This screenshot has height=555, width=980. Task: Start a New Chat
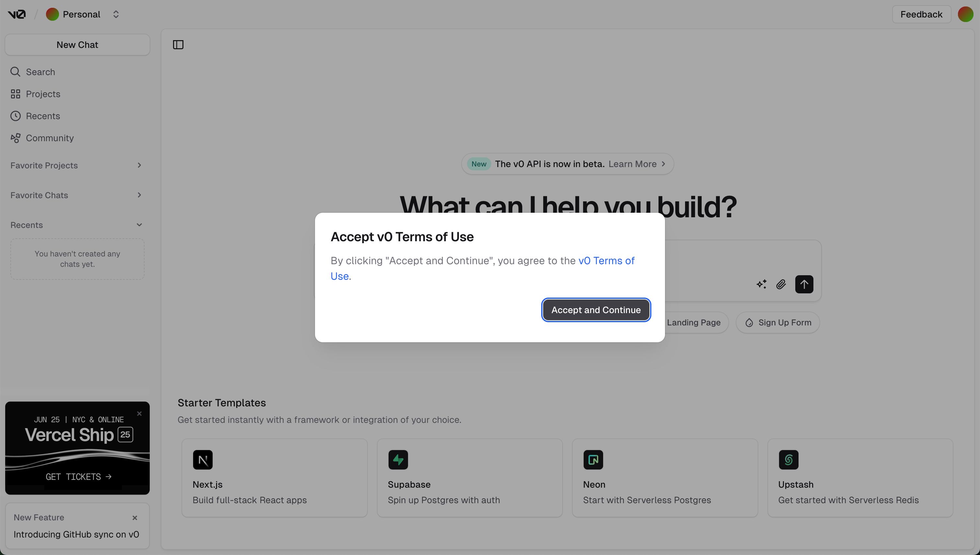[x=77, y=45]
